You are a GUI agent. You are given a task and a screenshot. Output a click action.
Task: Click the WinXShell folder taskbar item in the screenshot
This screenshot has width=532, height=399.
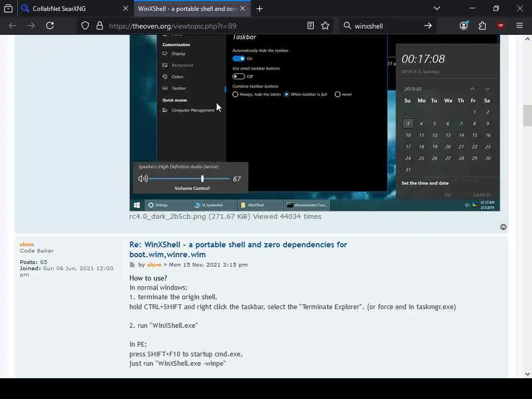click(x=260, y=205)
